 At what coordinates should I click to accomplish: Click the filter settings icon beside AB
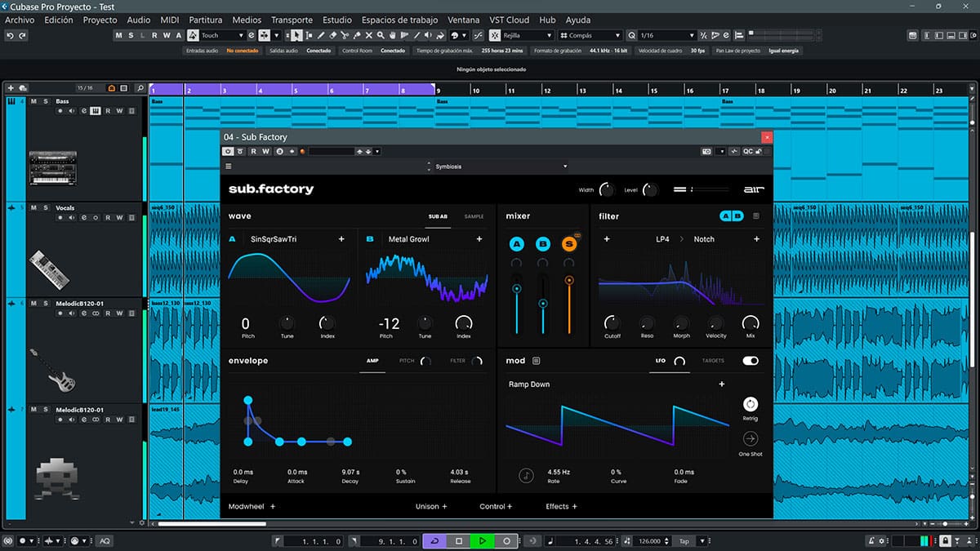(755, 216)
